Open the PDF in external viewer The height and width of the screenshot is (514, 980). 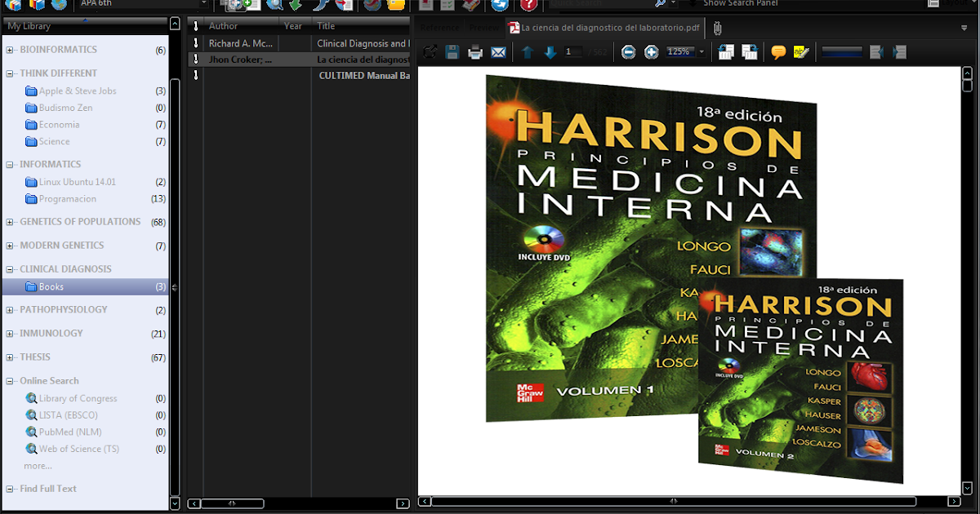point(430,52)
